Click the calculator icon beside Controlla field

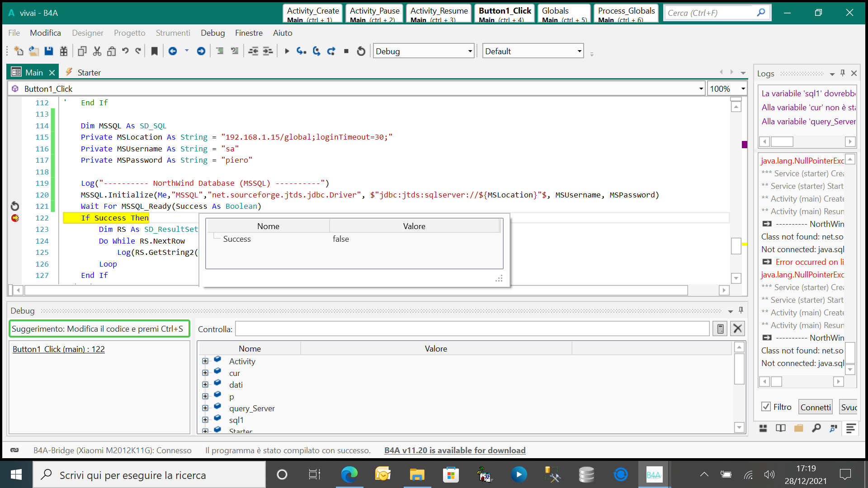point(720,329)
